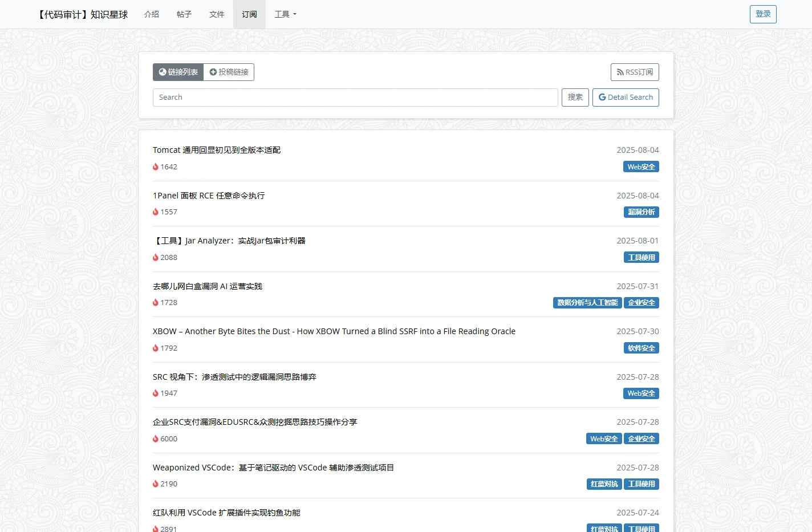Click the caret arrow beside 工具
The height and width of the screenshot is (532, 812).
[295, 15]
